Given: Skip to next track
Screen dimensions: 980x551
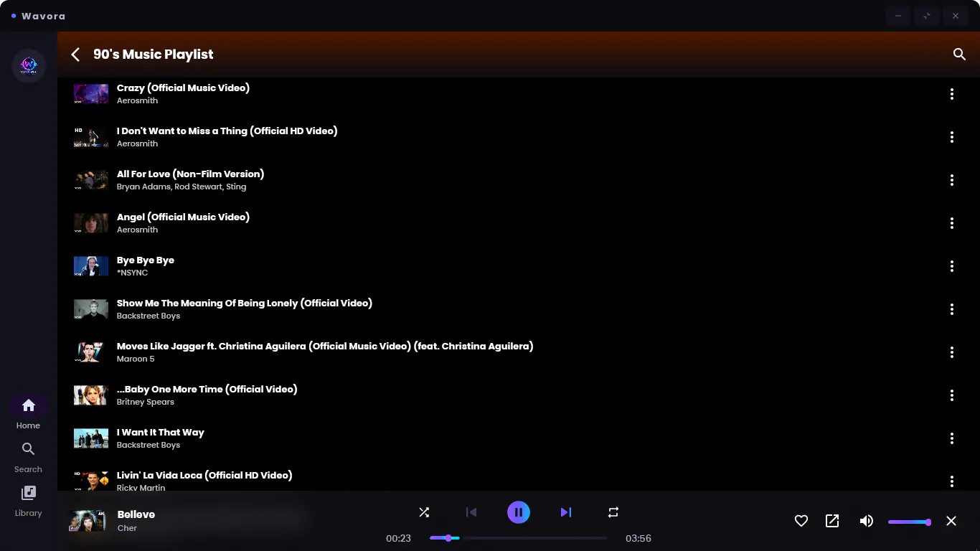Looking at the screenshot, I should click(x=566, y=512).
